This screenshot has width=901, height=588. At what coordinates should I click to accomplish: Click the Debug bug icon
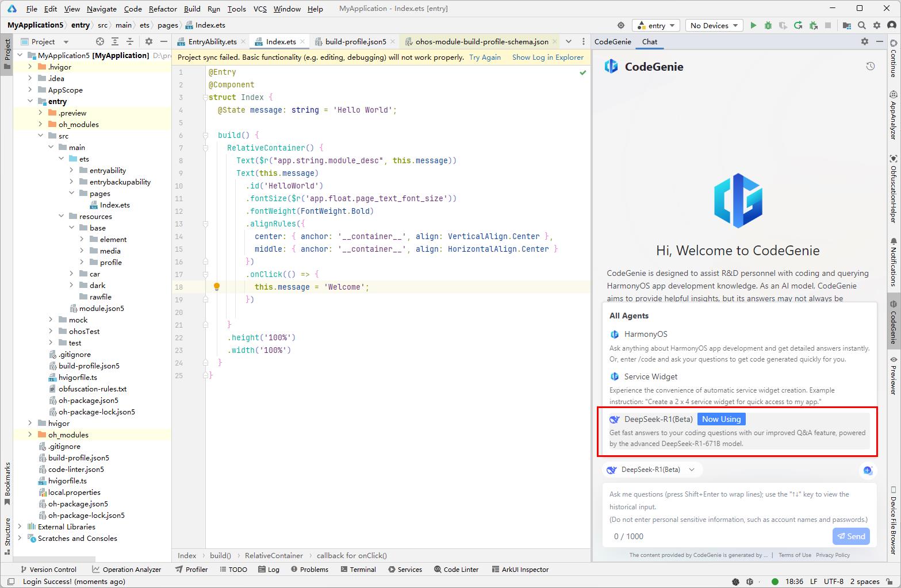768,25
